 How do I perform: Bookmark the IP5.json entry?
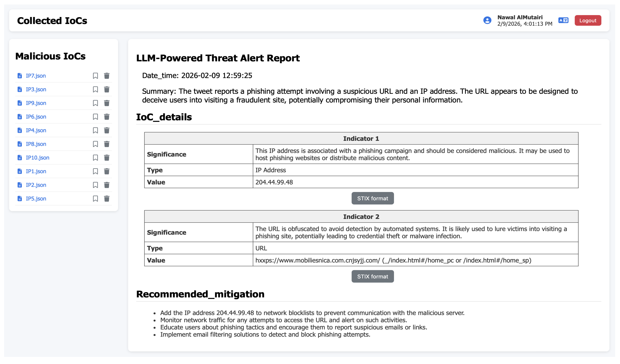point(95,199)
